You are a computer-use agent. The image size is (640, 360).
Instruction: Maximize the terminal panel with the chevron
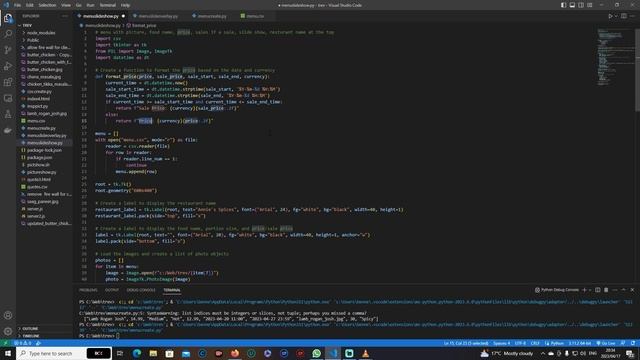coord(624,290)
